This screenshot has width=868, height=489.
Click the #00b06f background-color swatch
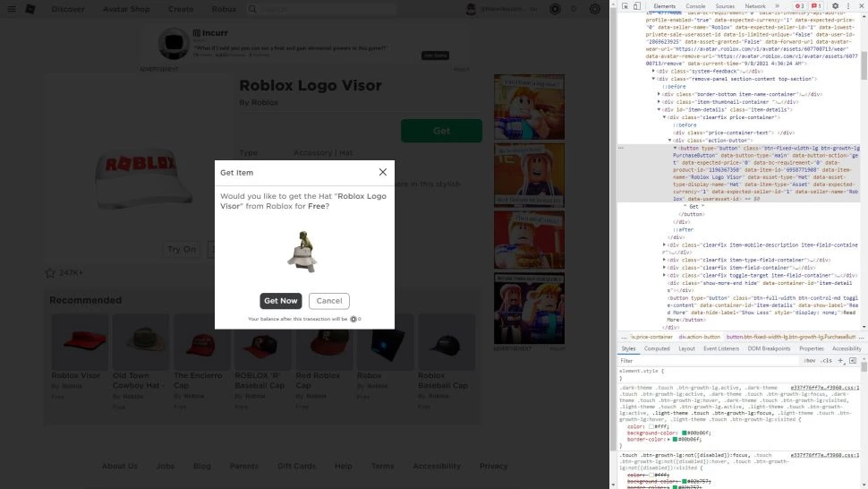click(x=685, y=433)
